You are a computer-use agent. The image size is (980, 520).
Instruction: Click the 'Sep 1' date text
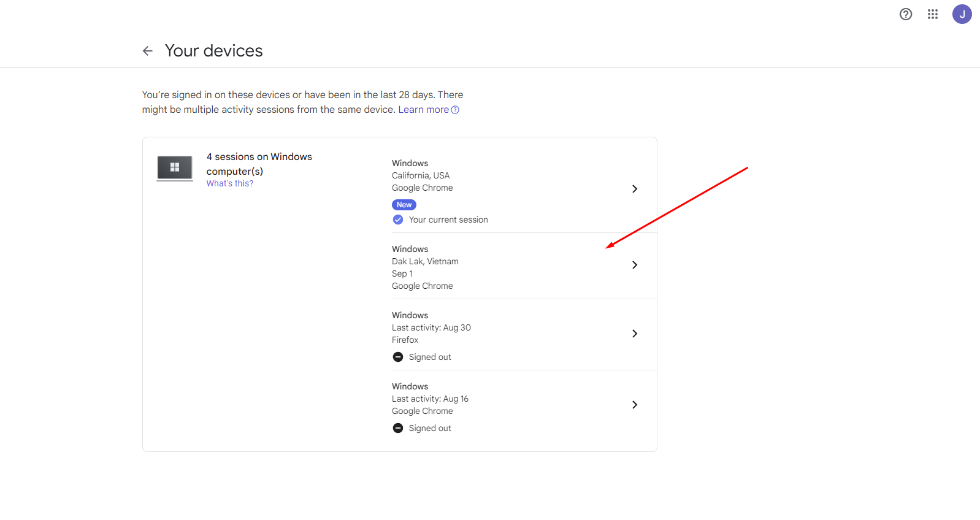point(402,273)
